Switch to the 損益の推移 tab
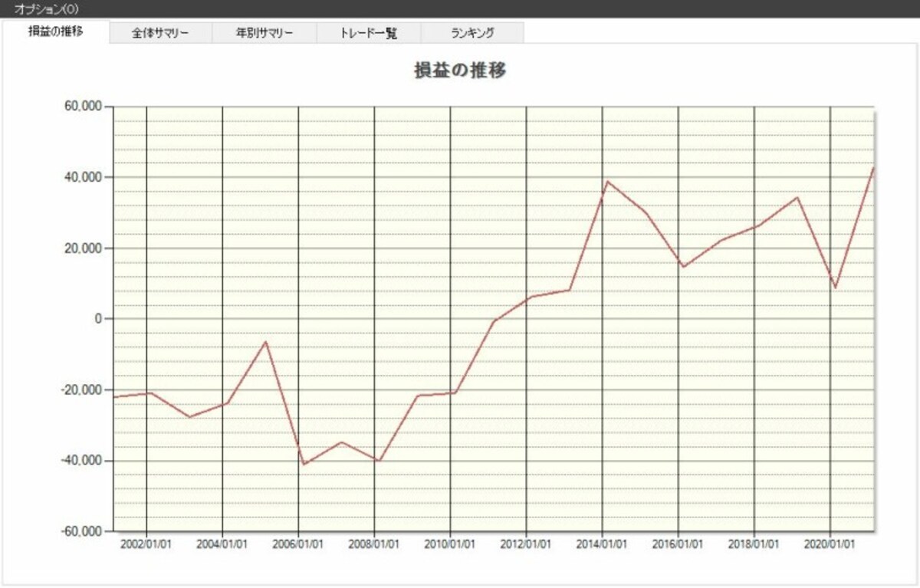 point(56,32)
